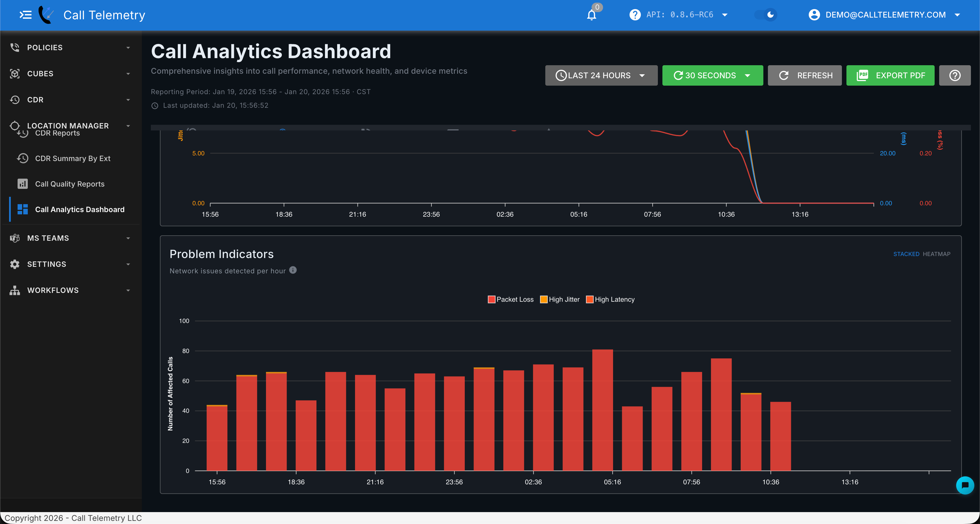
Task: Switch Problem Indicators to Stacked view
Action: point(906,254)
